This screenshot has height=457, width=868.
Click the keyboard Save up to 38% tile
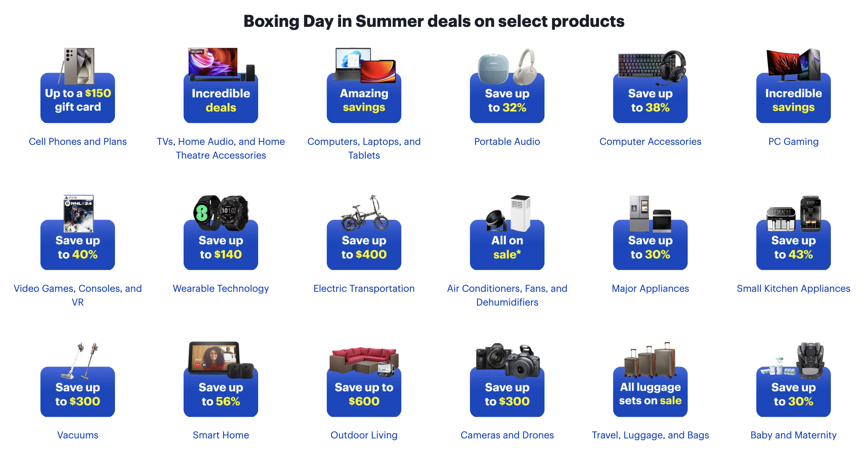[x=650, y=86]
